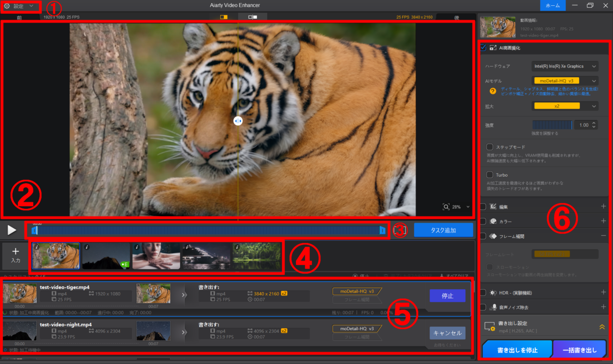This screenshot has height=364, width=613.
Task: Toggle the HDR checkbox
Action: (483, 292)
